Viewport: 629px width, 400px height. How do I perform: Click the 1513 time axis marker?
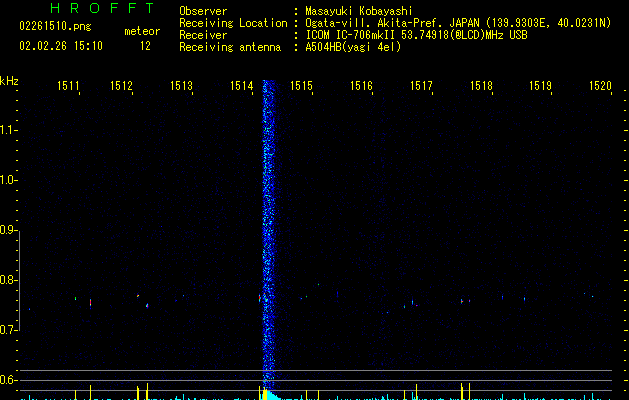point(181,86)
